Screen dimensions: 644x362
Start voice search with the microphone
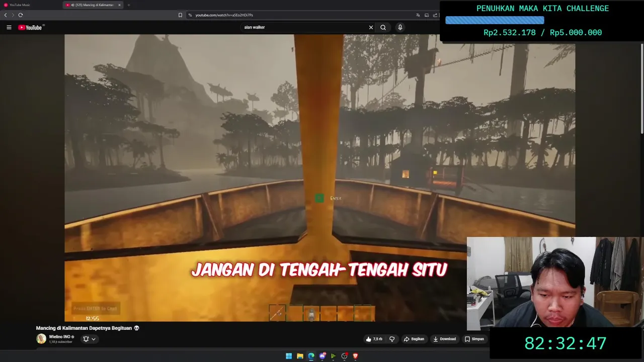point(400,28)
